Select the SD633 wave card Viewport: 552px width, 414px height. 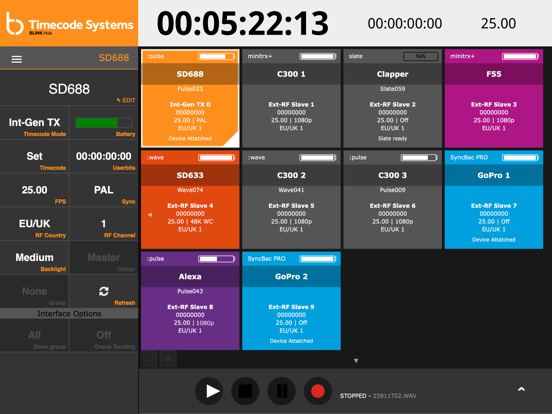click(190, 200)
